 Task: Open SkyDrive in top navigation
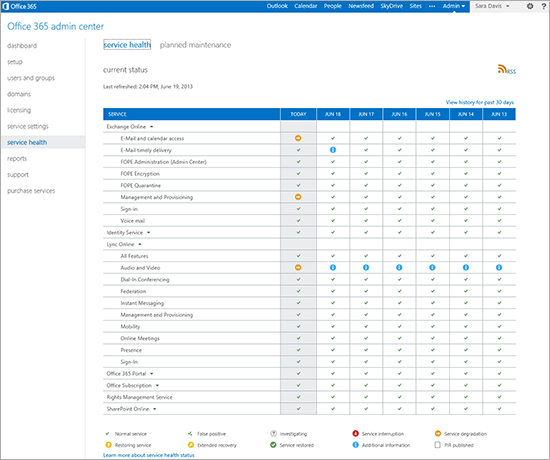[x=391, y=6]
